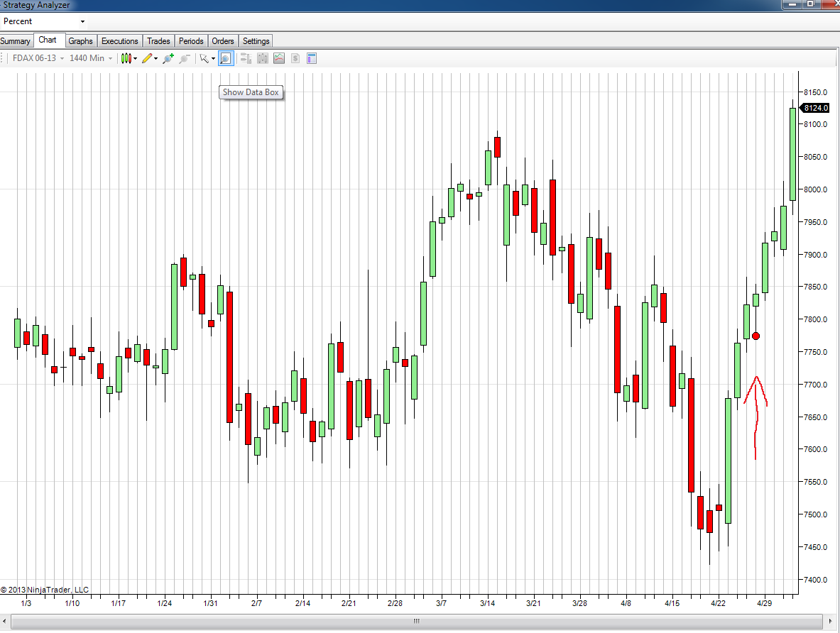
Task: Click the zoom out magnifier icon
Action: coord(185,58)
